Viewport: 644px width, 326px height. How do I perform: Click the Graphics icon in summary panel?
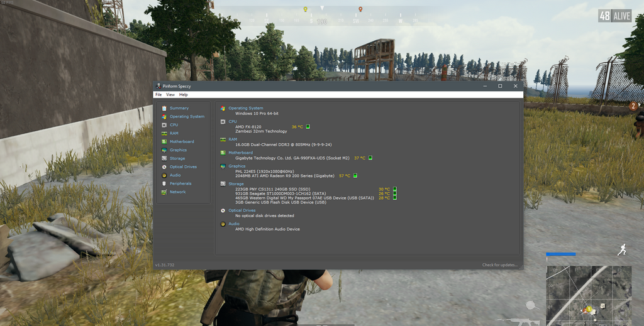[x=223, y=166]
